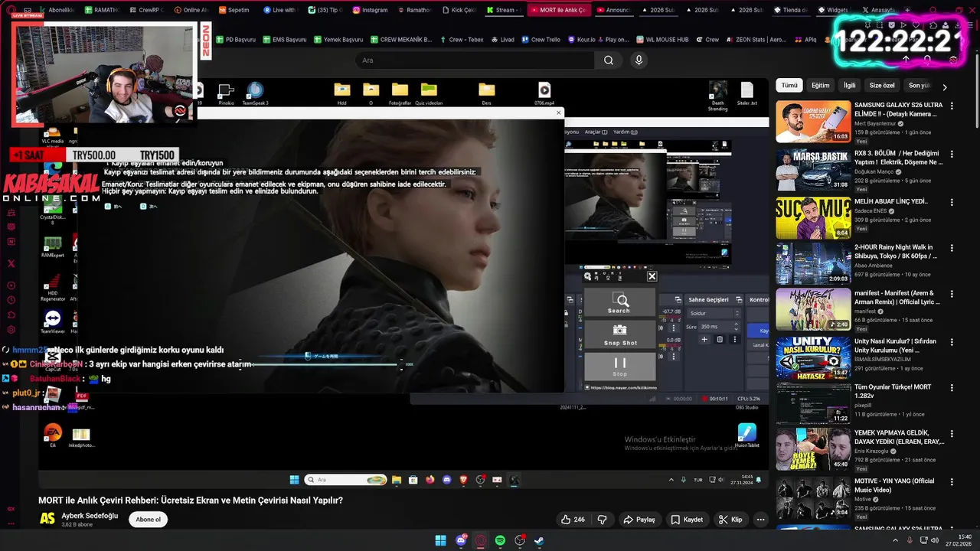Click the YouTube search magnifier button
Viewport: 980px width, 551px height.
click(609, 60)
